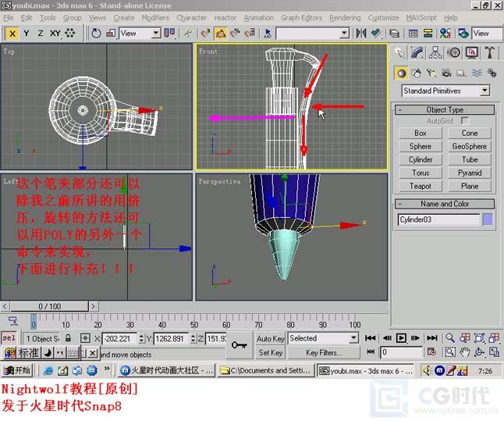Click the Quick Render teapot icon
Image resolution: width=504 pixels, height=421 pixels.
click(x=463, y=34)
